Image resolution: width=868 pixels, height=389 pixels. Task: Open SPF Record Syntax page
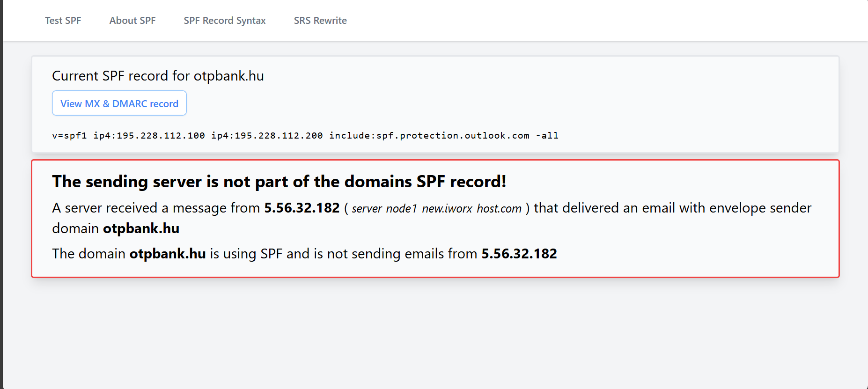225,21
